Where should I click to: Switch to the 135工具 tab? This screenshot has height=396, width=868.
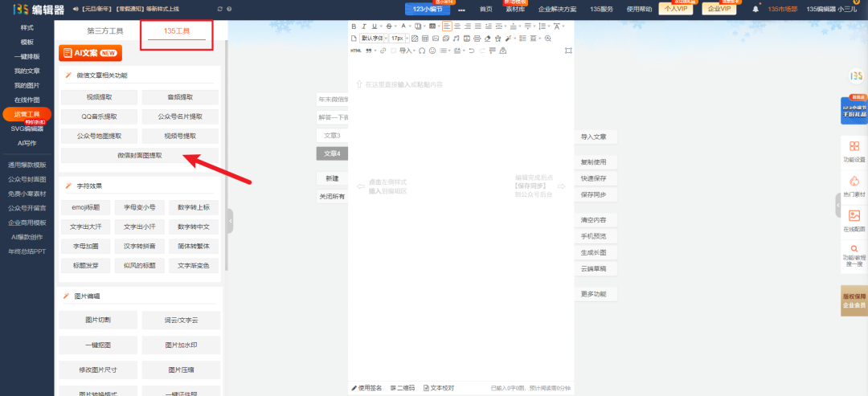177,31
